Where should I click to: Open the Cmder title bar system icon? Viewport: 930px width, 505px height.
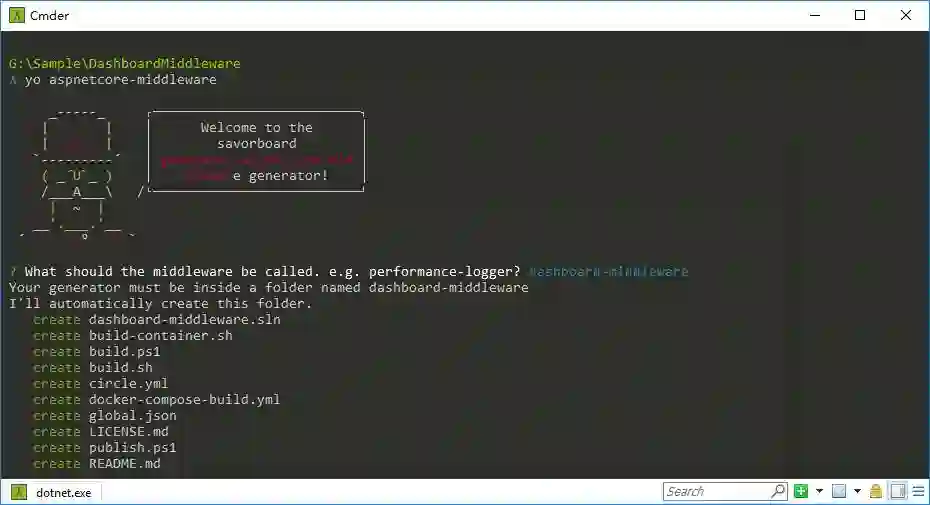click(x=17, y=15)
